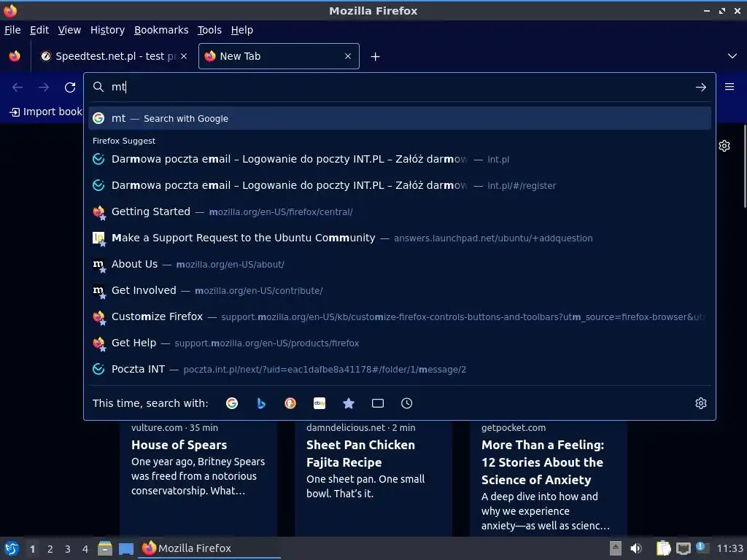Open Make a Support Request to Ubuntu Community
The image size is (747, 560).
point(399,238)
